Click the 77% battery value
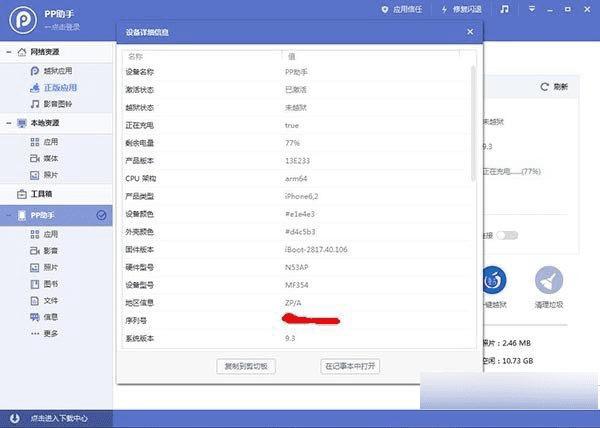The height and width of the screenshot is (428, 600). coord(292,143)
